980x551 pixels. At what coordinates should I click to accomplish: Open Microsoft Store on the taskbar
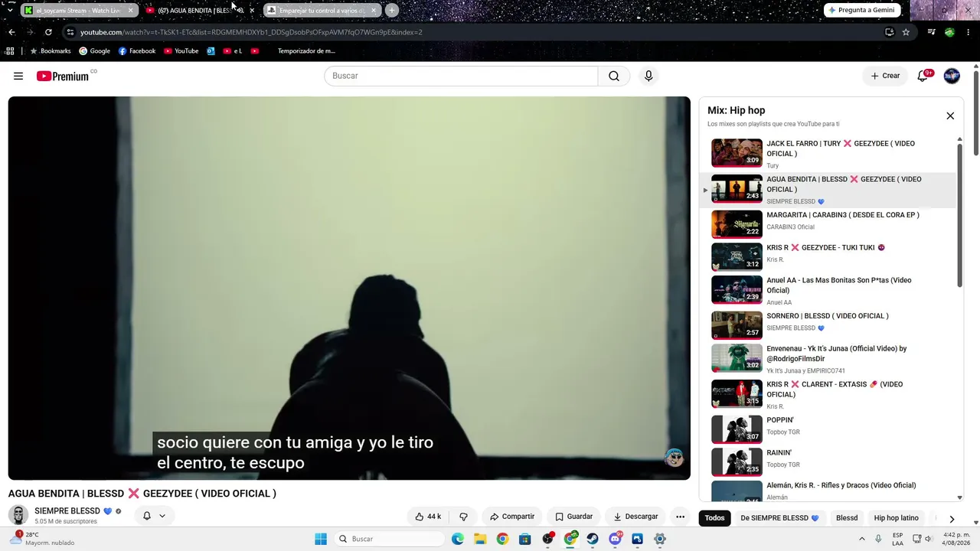tap(524, 539)
